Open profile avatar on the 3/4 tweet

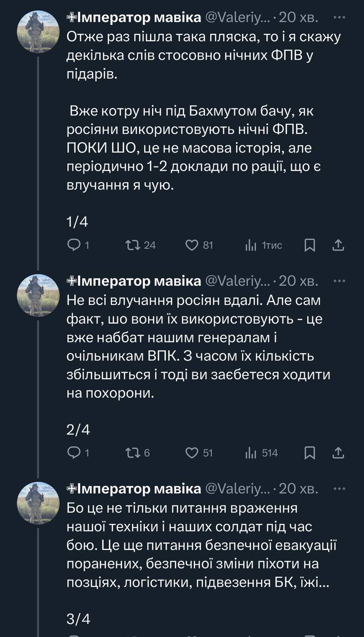pos(38,503)
